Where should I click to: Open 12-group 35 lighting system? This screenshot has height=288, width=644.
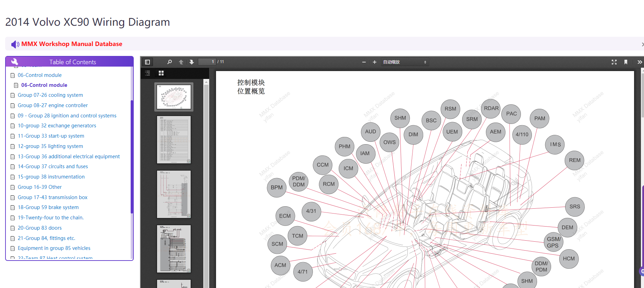pos(50,146)
